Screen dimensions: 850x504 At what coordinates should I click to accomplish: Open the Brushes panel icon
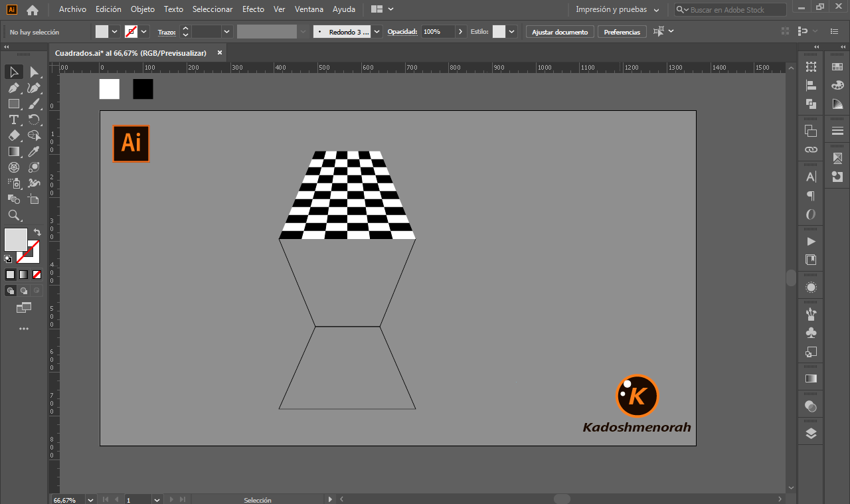click(811, 314)
